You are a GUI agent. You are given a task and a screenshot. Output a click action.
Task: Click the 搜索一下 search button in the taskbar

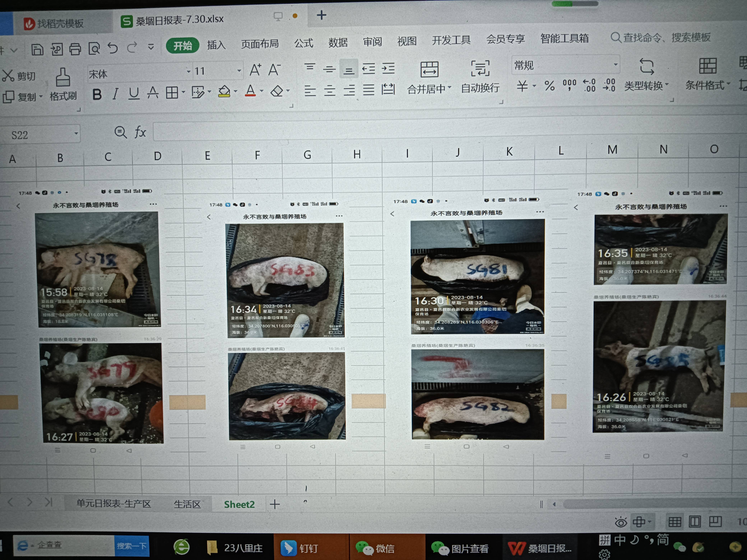[x=132, y=545]
